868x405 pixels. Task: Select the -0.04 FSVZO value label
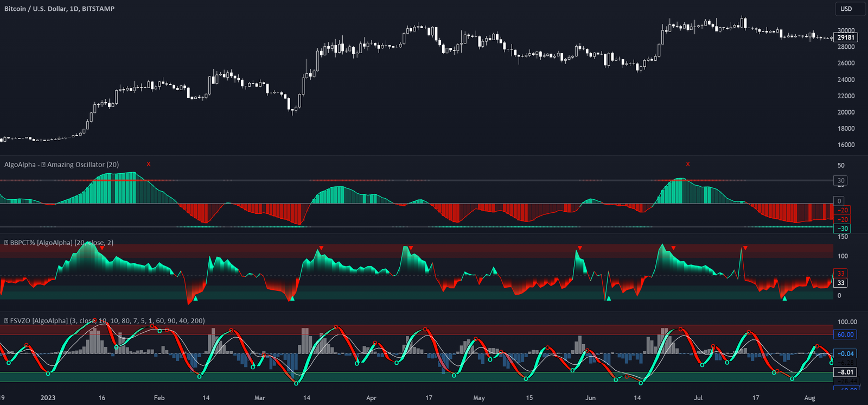pyautogui.click(x=845, y=353)
